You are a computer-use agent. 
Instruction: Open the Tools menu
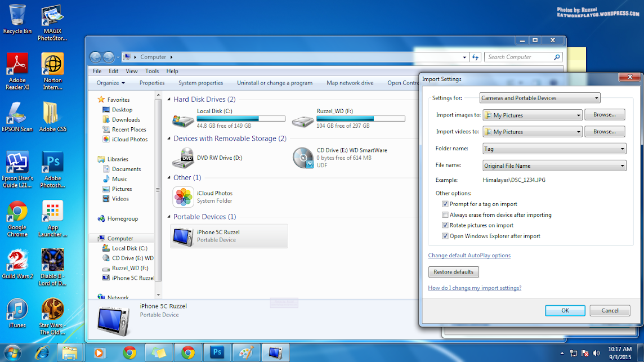pyautogui.click(x=151, y=71)
